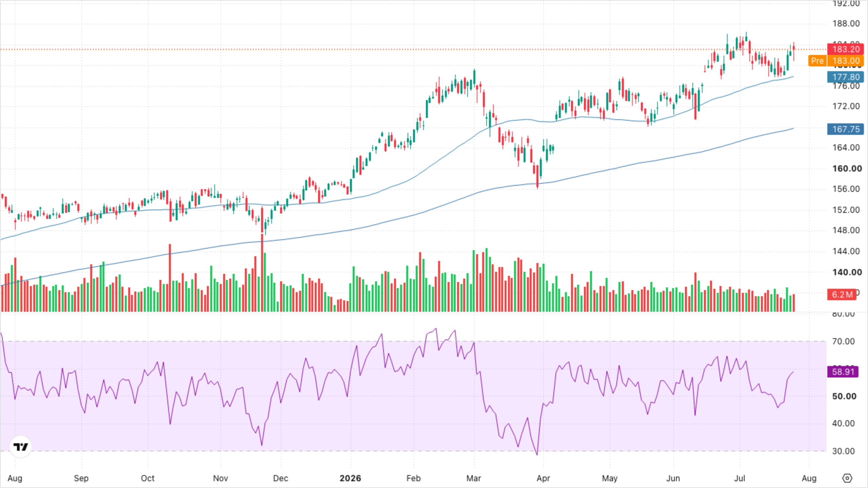Click the 172.00 price axis label

tap(846, 106)
